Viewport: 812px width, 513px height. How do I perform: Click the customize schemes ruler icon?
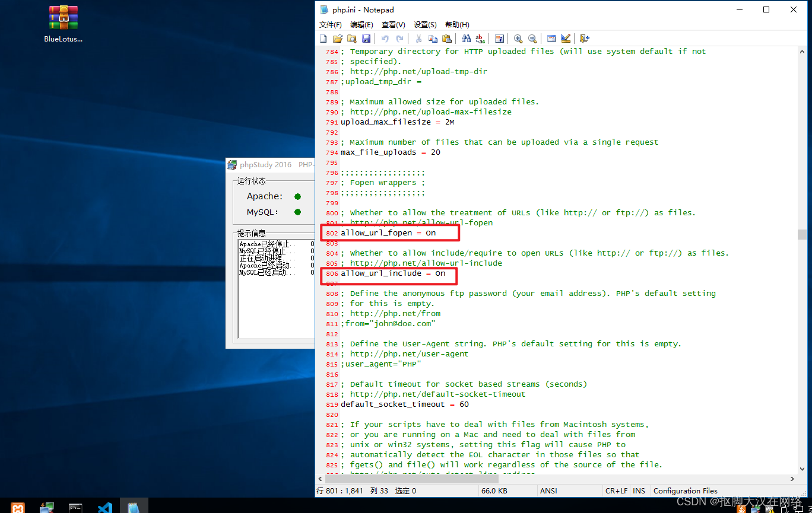(566, 39)
